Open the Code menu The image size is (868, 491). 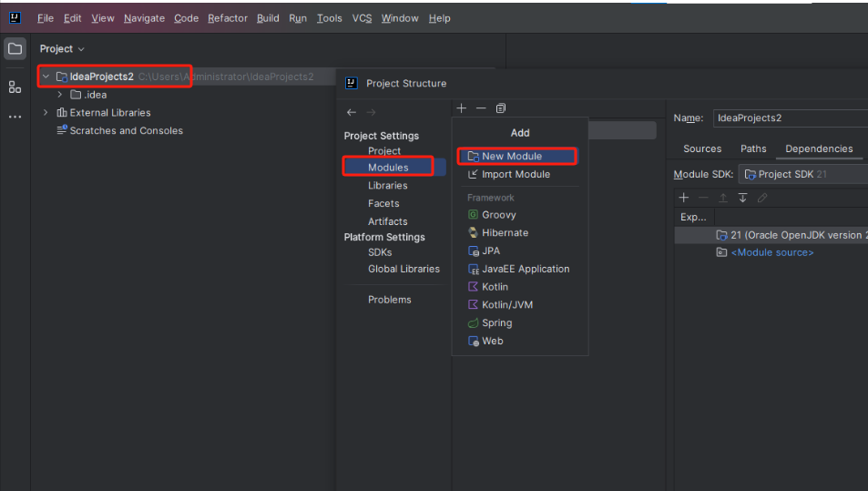click(x=187, y=18)
